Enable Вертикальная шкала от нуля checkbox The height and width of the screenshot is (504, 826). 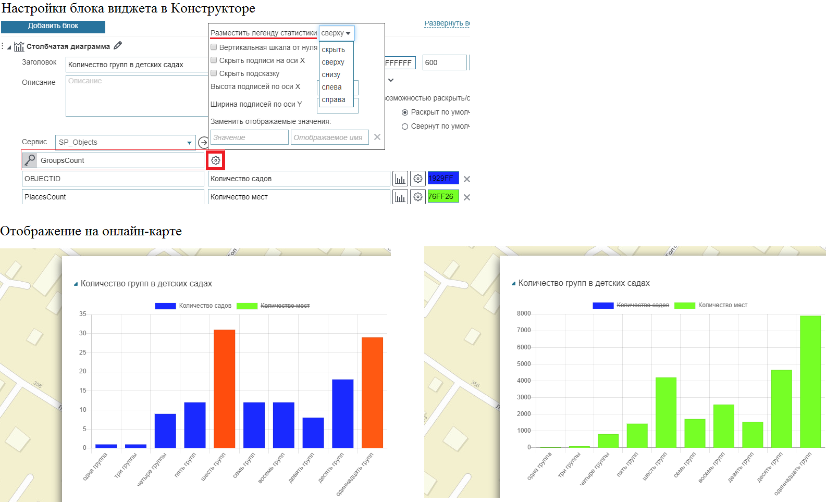(214, 47)
